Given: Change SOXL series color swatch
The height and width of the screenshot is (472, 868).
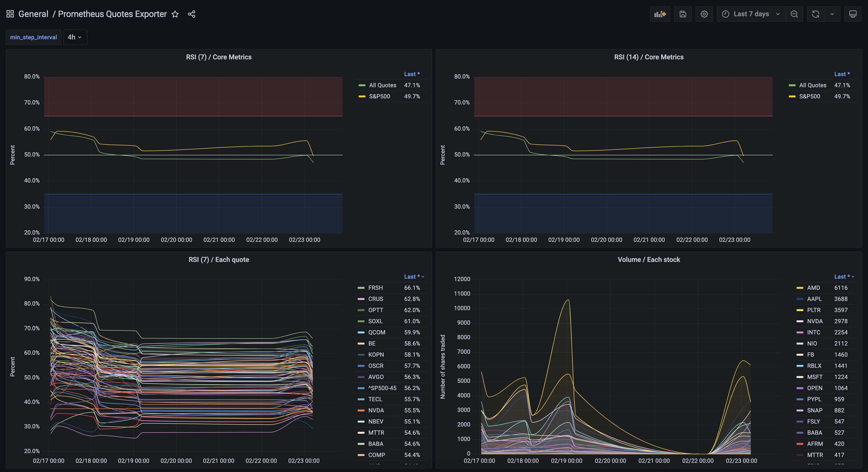Looking at the screenshot, I should pos(361,321).
